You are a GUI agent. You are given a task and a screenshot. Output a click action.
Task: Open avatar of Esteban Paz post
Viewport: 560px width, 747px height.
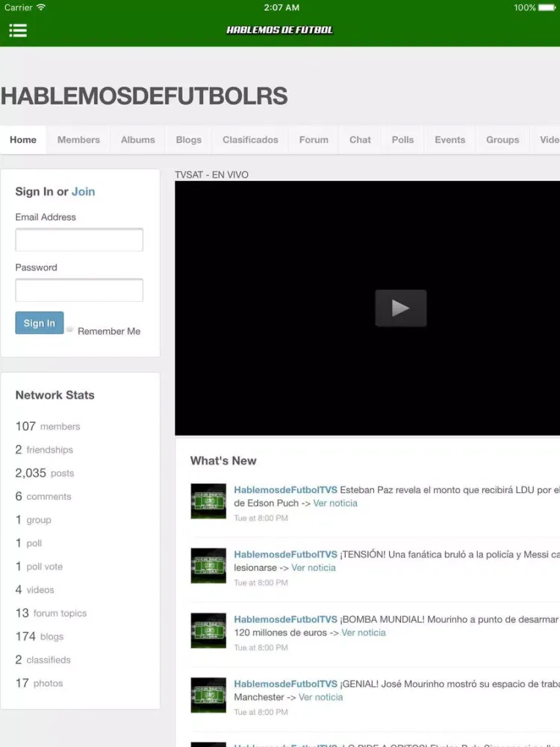(x=208, y=501)
